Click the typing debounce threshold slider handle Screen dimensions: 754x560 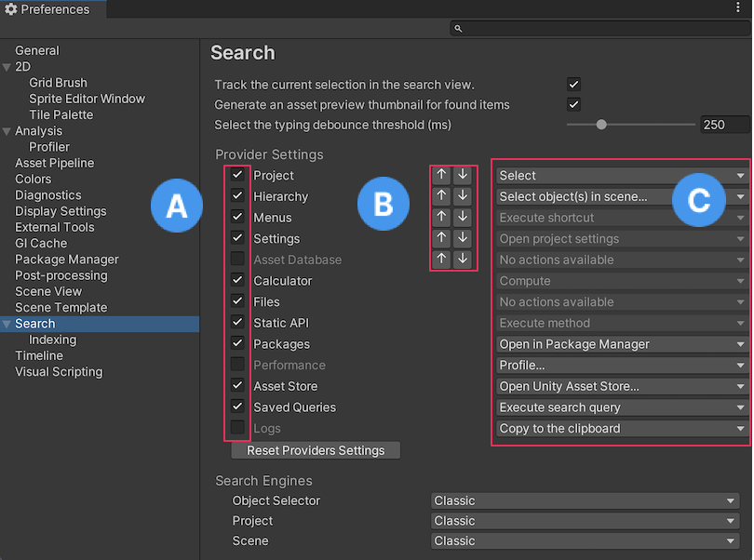601,124
